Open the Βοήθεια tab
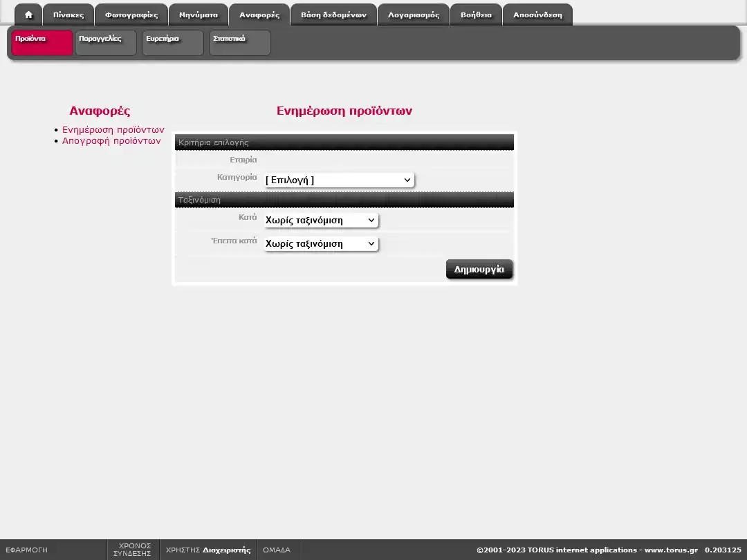Viewport: 747px width, 560px height. coord(476,15)
